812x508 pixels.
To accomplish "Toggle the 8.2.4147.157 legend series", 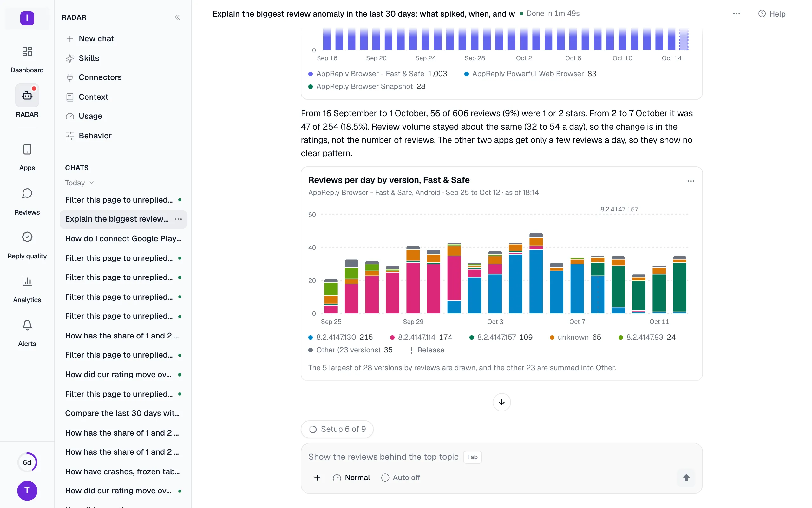I will [x=501, y=337].
